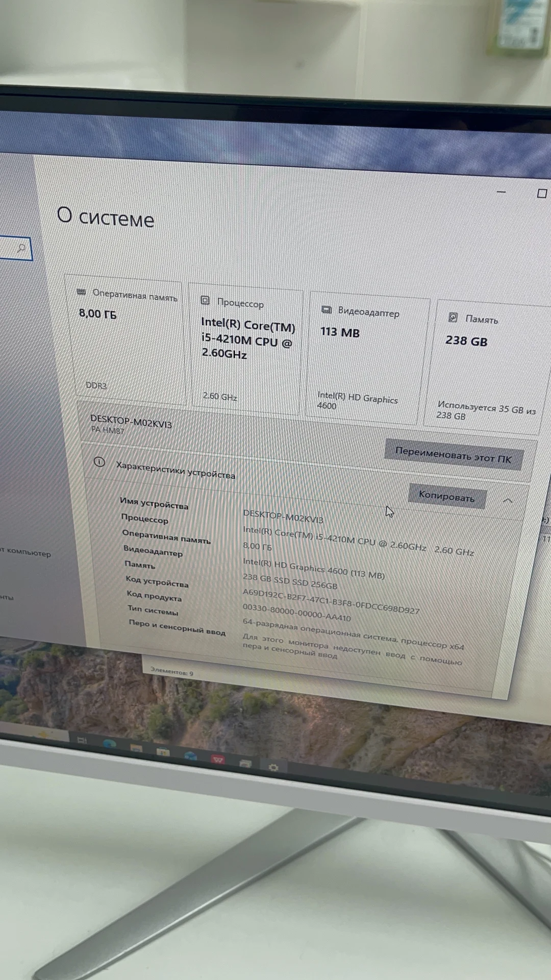The width and height of the screenshot is (551, 980).
Task: Open Microsoft Store from the taskbar
Action: click(163, 751)
